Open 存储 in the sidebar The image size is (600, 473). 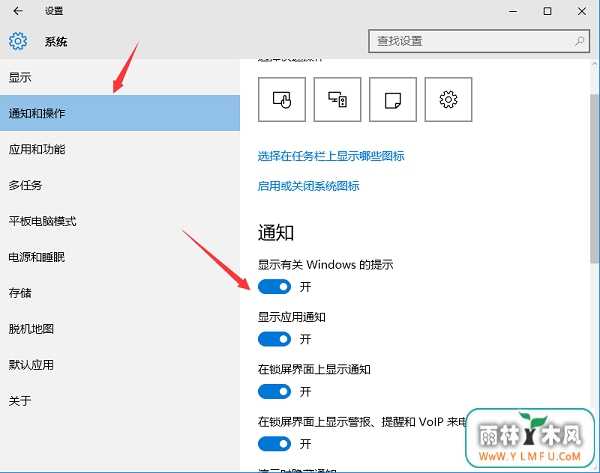(120, 293)
